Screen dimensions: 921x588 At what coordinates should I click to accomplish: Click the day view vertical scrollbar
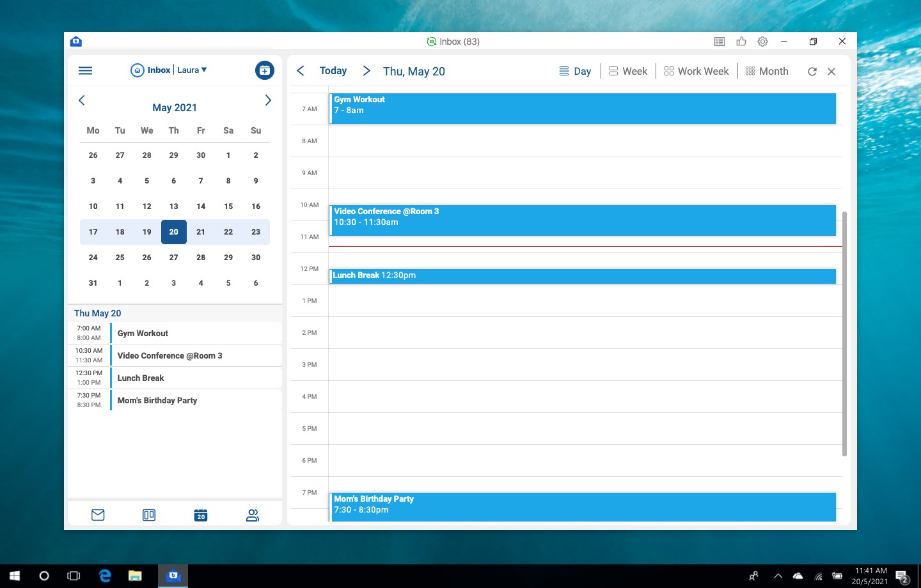[844, 334]
